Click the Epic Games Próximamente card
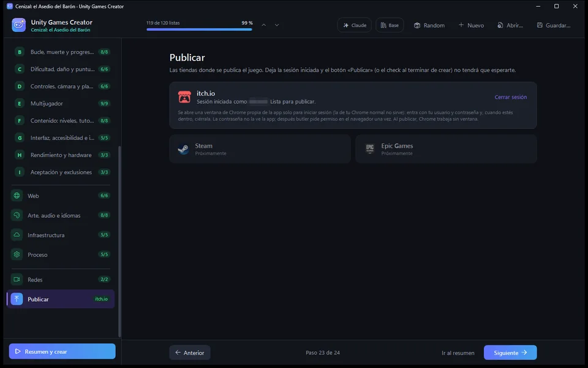The image size is (588, 368). tap(446, 149)
